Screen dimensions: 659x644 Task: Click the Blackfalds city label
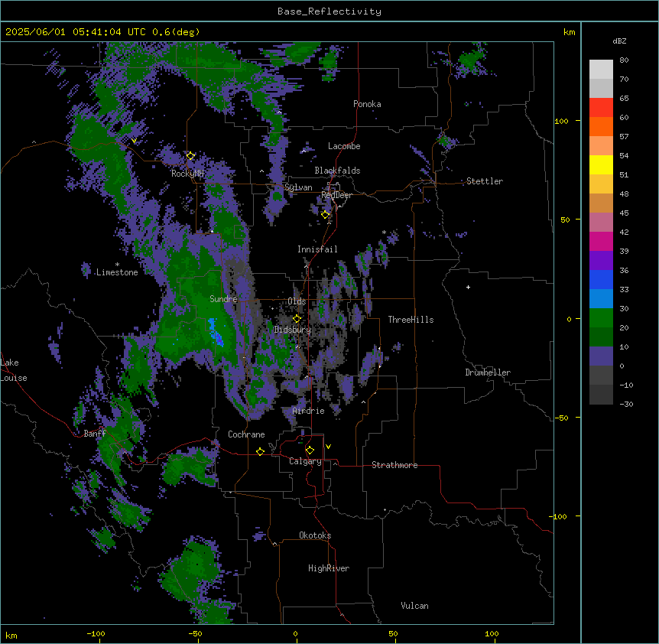pos(337,171)
